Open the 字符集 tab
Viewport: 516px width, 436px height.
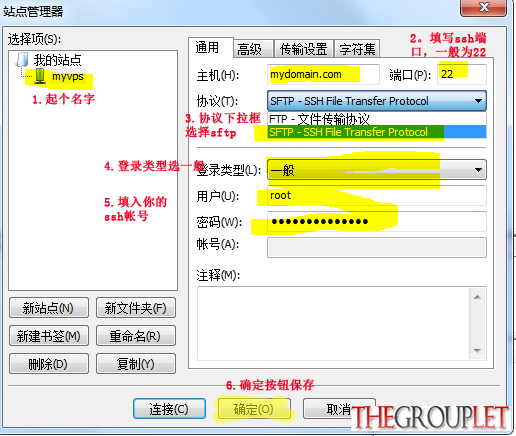point(357,49)
